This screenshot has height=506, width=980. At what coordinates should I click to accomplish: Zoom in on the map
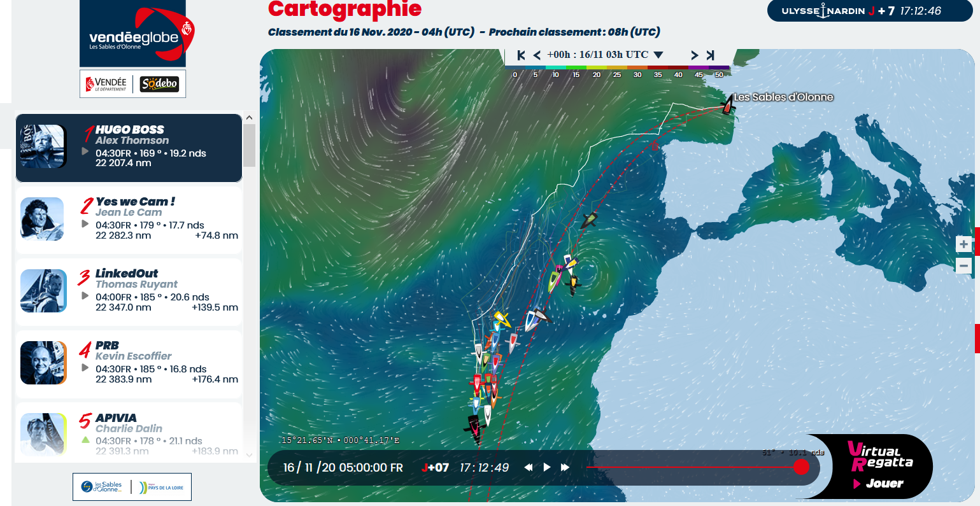[x=964, y=244]
